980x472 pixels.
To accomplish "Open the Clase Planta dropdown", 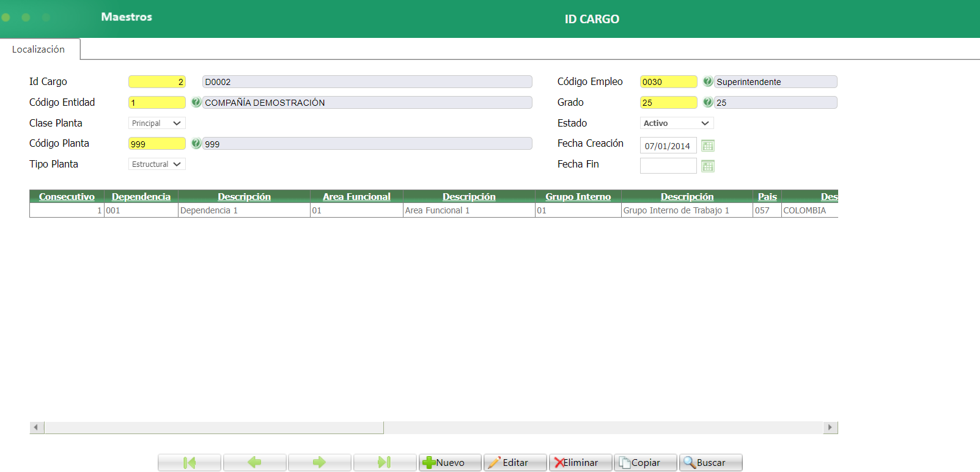I will [x=157, y=123].
